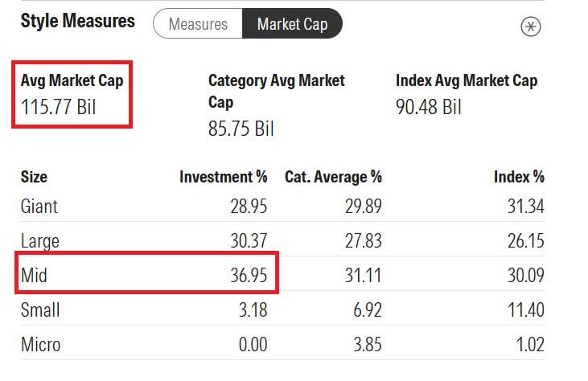Click the asterisk circle icon

[x=531, y=26]
